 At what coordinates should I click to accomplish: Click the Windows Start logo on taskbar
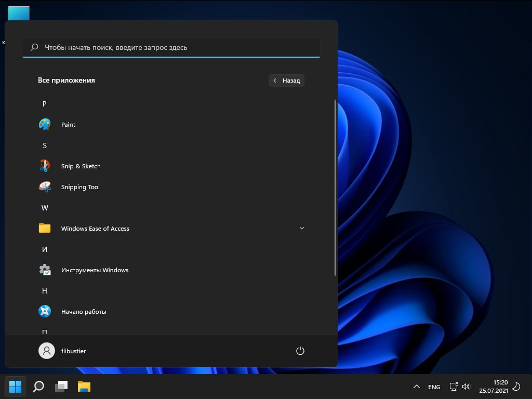[x=15, y=386]
